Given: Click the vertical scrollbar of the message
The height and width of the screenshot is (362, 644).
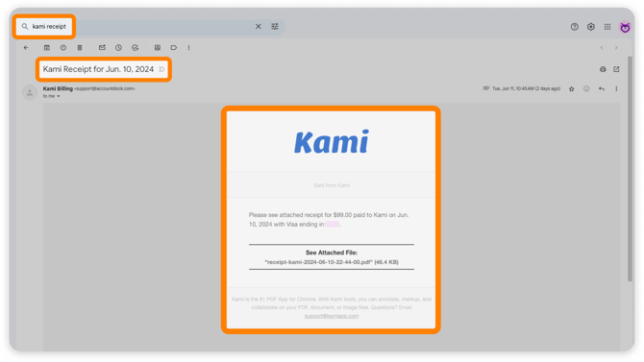Looking at the screenshot, I should coord(630,168).
